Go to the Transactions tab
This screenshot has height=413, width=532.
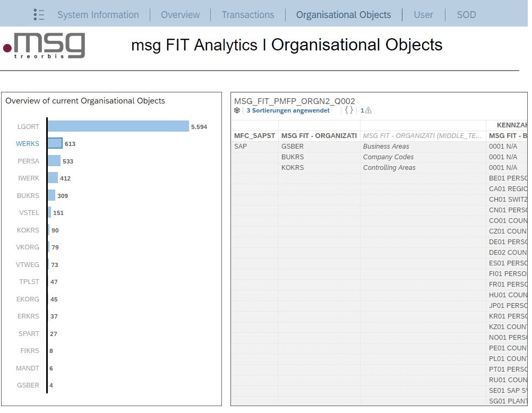(247, 14)
